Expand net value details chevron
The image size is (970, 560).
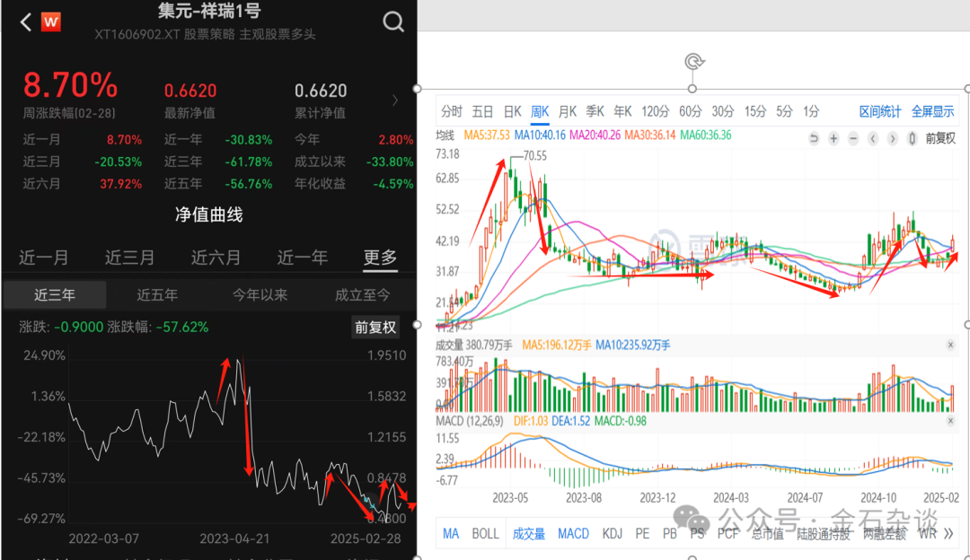coord(395,101)
